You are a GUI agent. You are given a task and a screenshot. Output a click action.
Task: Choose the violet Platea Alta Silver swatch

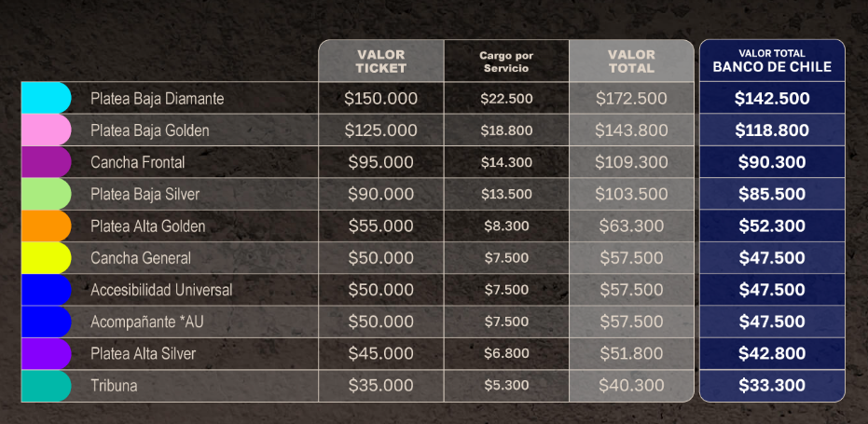[46, 354]
